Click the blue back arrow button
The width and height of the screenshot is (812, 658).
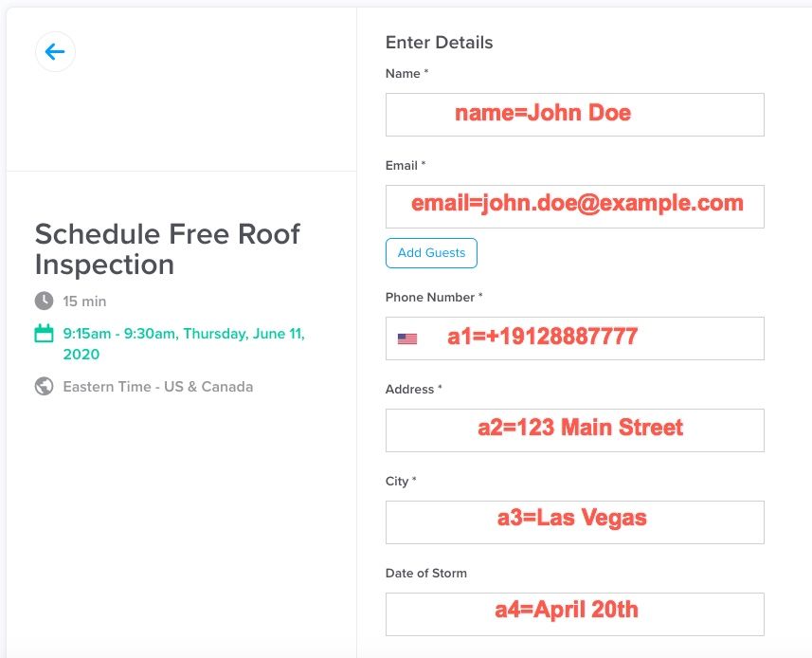(55, 52)
